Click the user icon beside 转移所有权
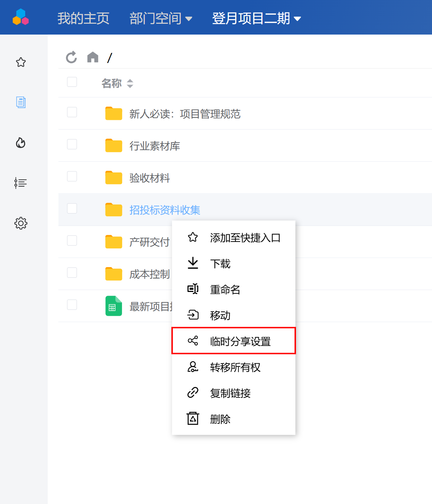 [x=193, y=367]
